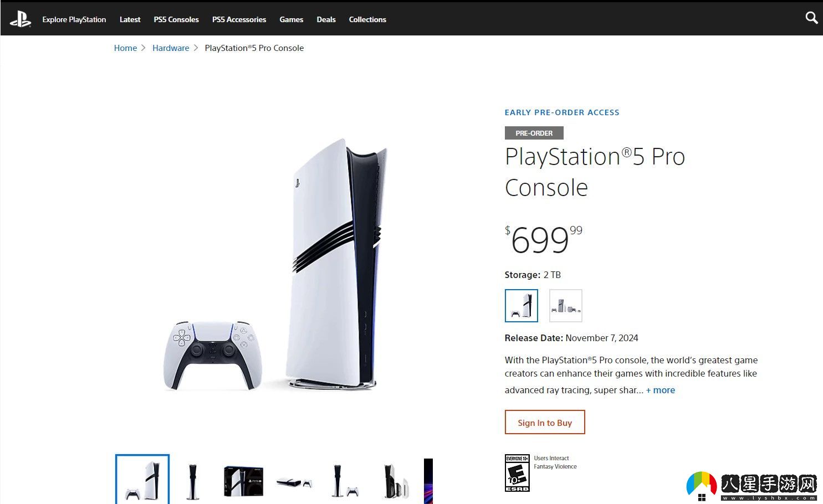Open the Deals navigation item
The height and width of the screenshot is (504, 823).
click(326, 19)
